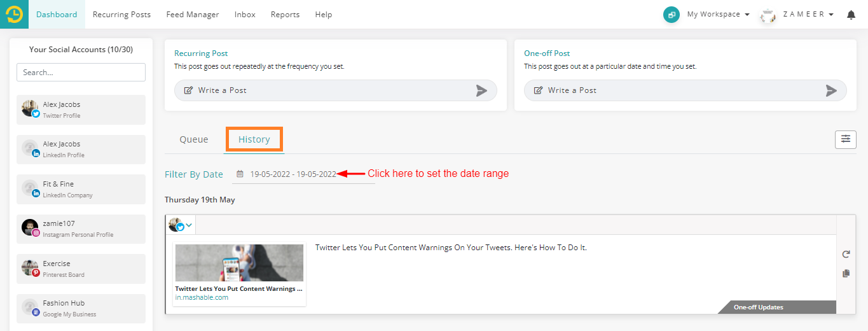Select the History tab
The height and width of the screenshot is (331, 868).
point(254,139)
